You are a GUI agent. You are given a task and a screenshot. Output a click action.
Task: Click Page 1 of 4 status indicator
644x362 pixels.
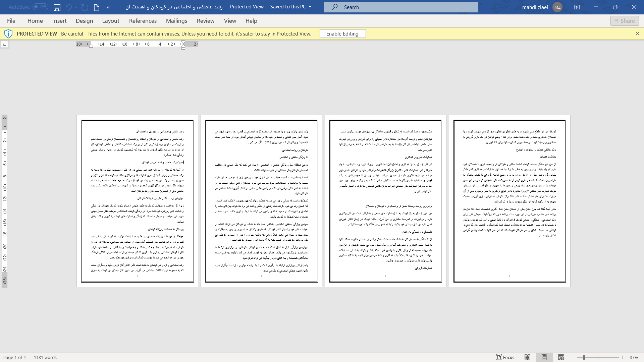pyautogui.click(x=14, y=357)
